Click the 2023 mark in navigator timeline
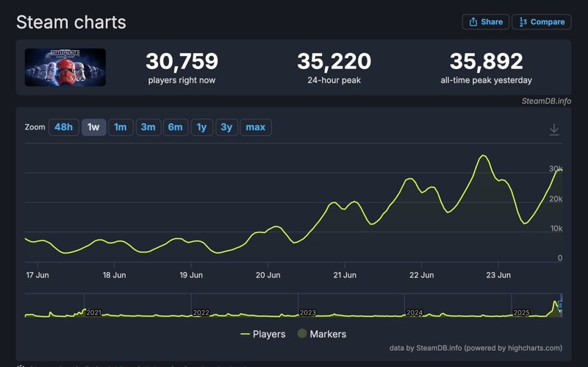 pos(308,313)
